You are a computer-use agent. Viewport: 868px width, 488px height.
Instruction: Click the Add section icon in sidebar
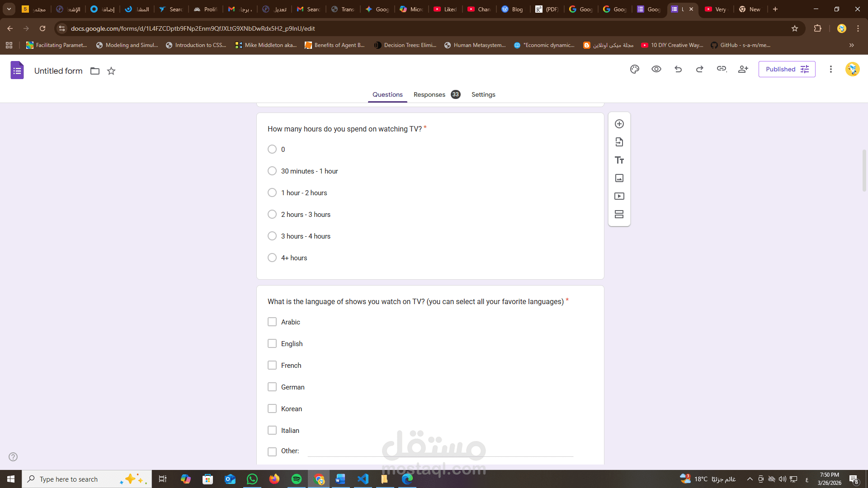coord(619,214)
